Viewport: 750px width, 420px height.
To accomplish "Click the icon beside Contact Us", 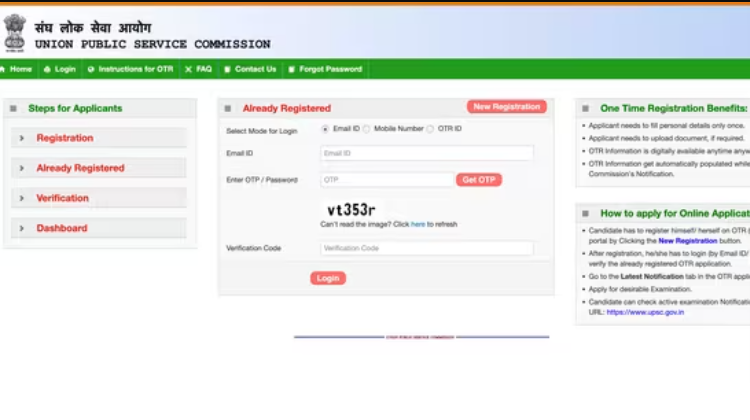I will [227, 69].
